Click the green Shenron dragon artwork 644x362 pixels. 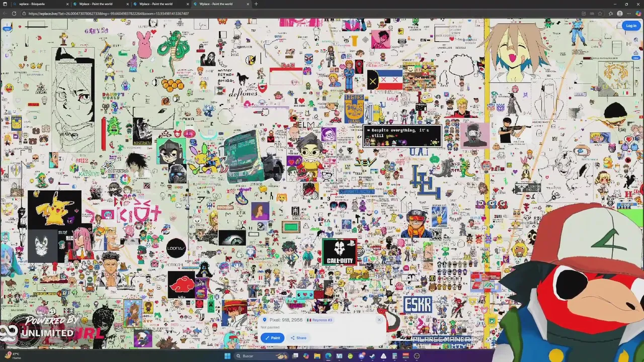coord(174,51)
